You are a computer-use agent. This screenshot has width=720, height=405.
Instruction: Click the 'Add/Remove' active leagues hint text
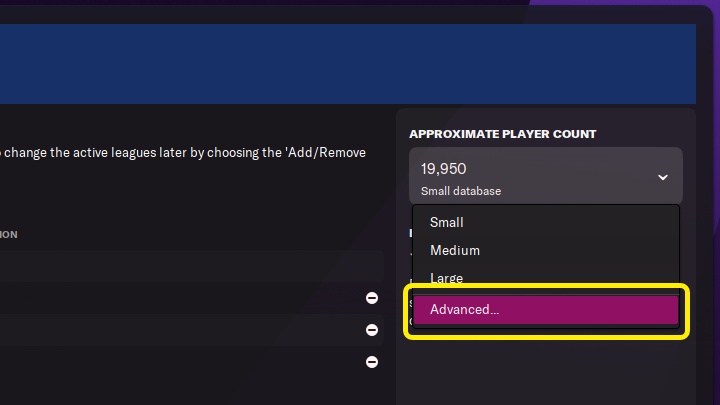[x=185, y=152]
